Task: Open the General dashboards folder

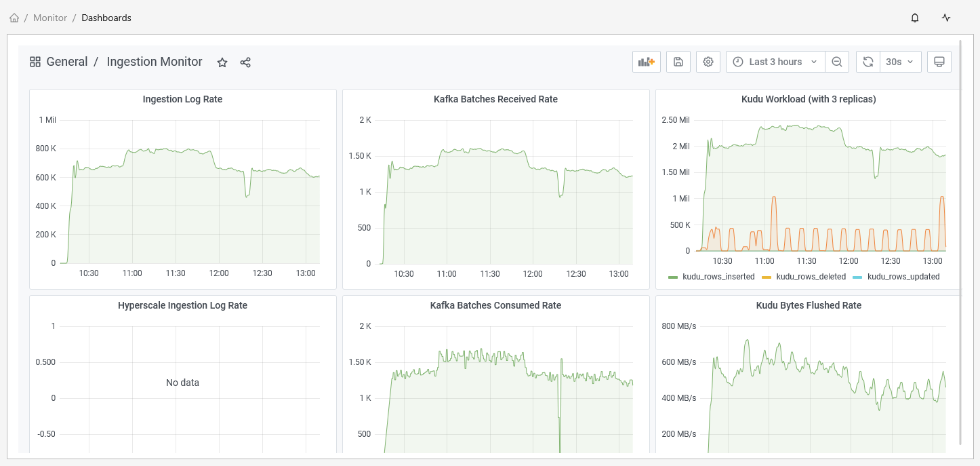Action: point(66,61)
